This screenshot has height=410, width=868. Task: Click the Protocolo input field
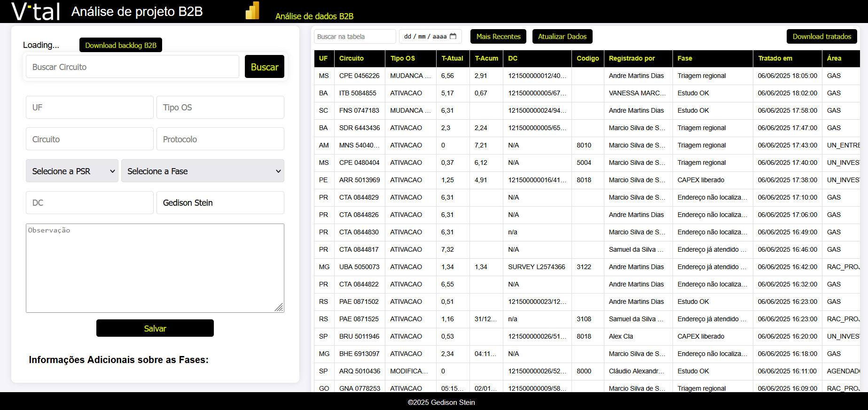[x=220, y=139]
